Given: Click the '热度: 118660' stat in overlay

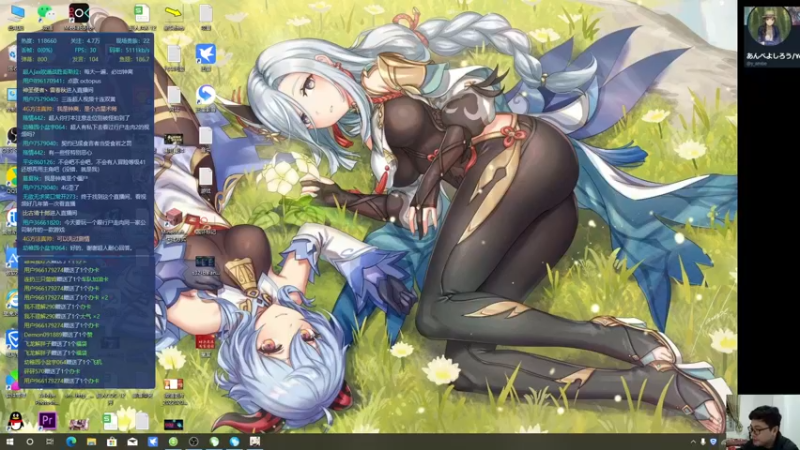Looking at the screenshot, I should click(x=40, y=41).
